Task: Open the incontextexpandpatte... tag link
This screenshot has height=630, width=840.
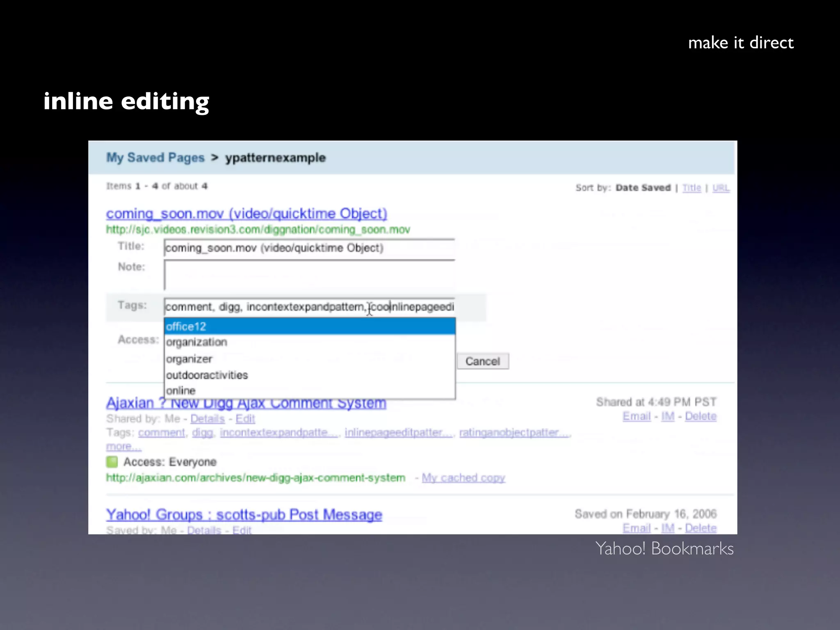Action: tap(279, 433)
